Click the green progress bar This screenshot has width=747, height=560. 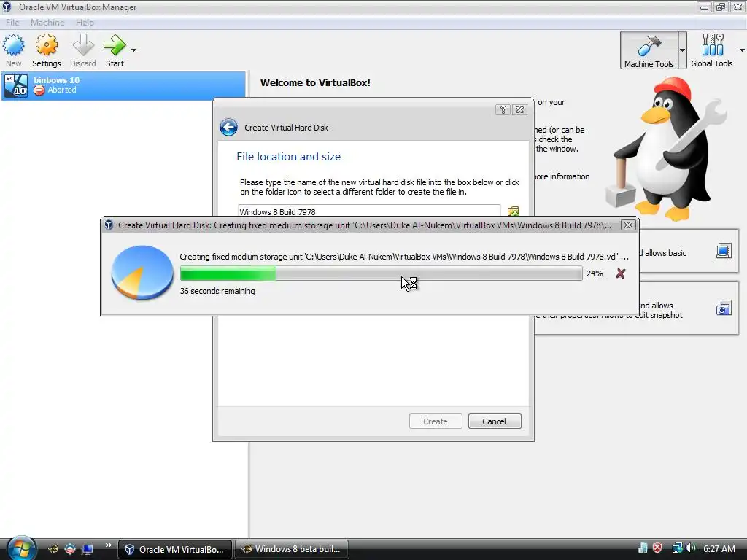click(x=381, y=273)
